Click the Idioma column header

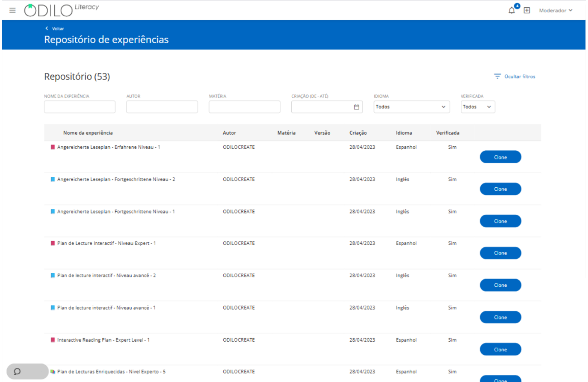[x=404, y=133]
